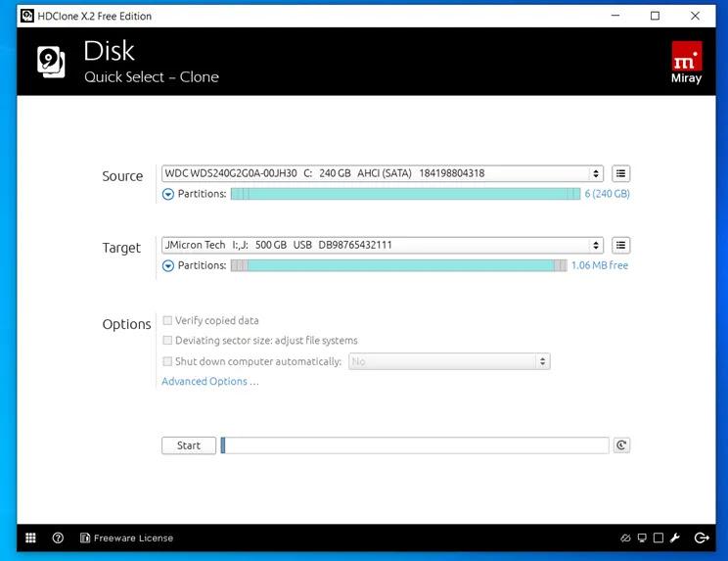The image size is (728, 561).
Task: Open the Source disk list button
Action: (620, 173)
